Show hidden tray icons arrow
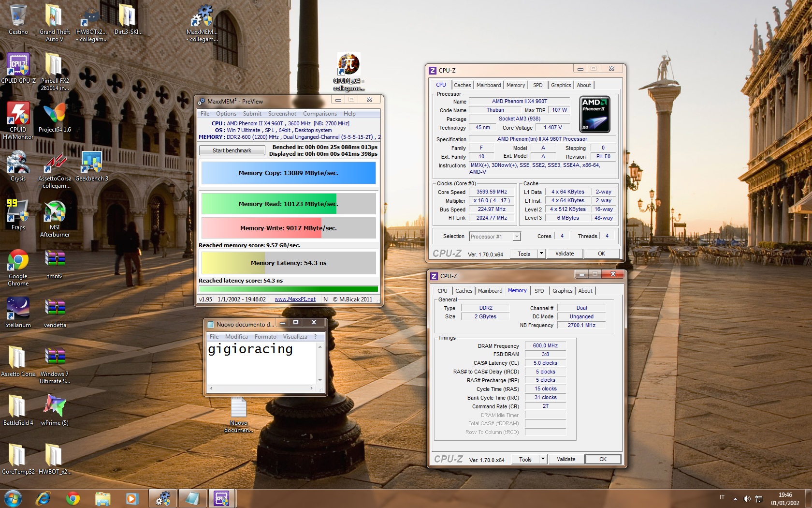812x508 pixels. click(735, 499)
